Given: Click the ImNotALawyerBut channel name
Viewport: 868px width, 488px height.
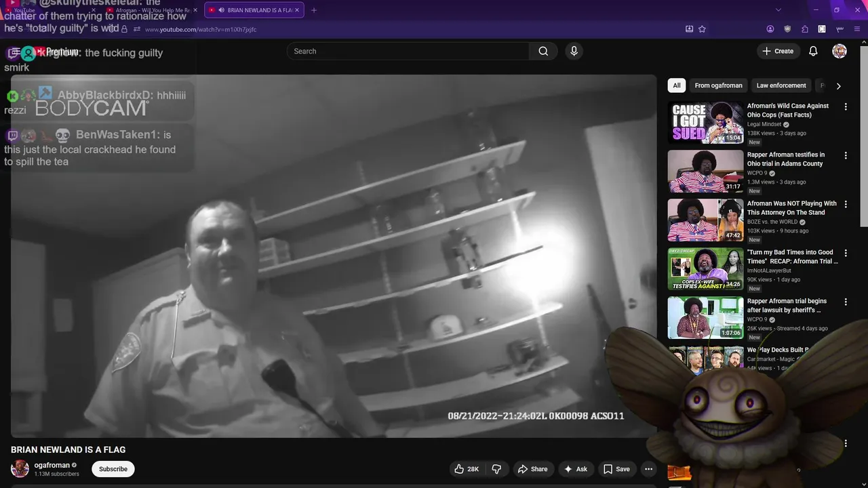Looking at the screenshot, I should (x=769, y=271).
